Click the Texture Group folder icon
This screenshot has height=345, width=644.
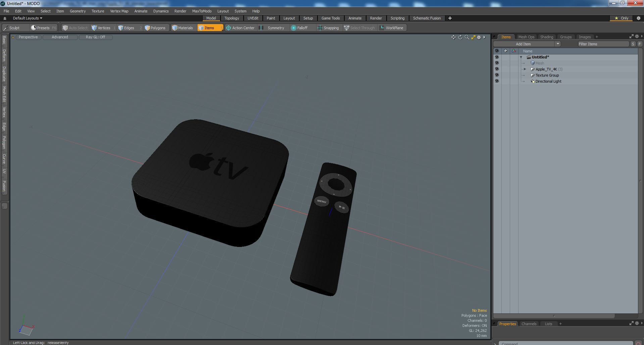(x=532, y=75)
